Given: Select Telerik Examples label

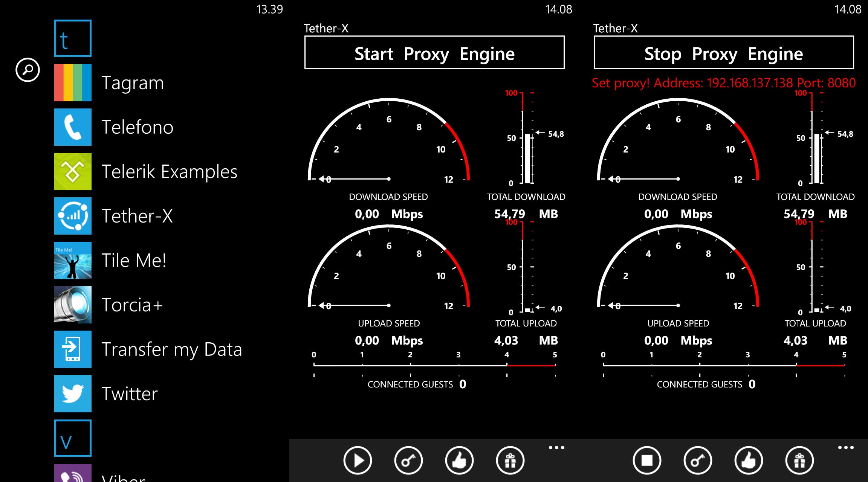Looking at the screenshot, I should tap(170, 172).
